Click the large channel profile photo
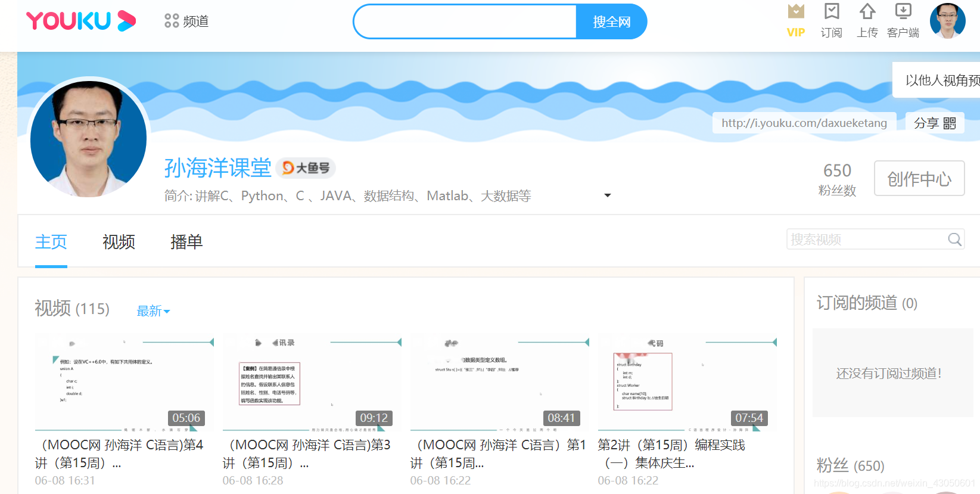 click(x=88, y=139)
